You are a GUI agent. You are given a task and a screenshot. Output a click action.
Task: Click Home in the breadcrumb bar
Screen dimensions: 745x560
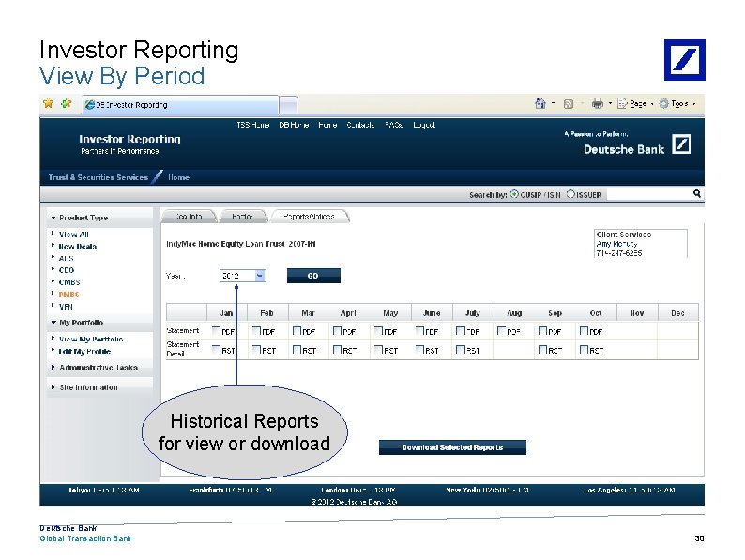[x=178, y=177]
